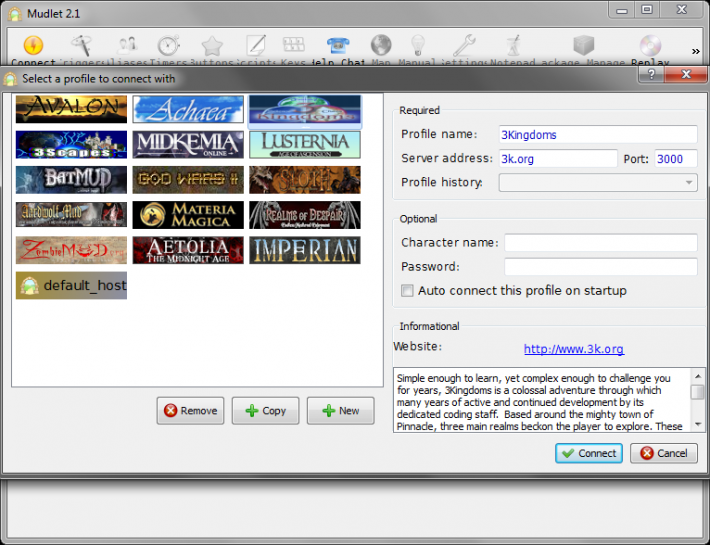Open the Map globe icon
This screenshot has width=710, height=545.
coord(381,45)
